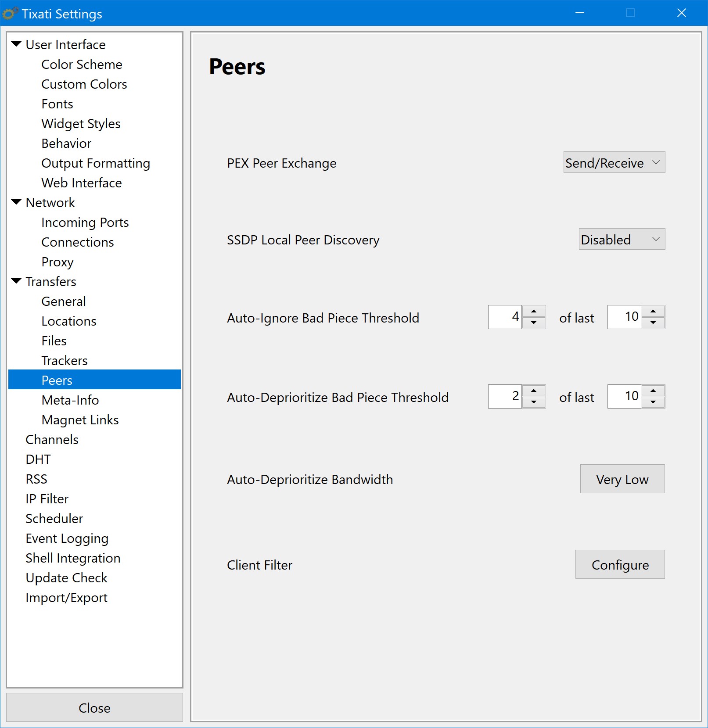The width and height of the screenshot is (708, 728).
Task: Go to Scheduler settings
Action: pyautogui.click(x=54, y=518)
